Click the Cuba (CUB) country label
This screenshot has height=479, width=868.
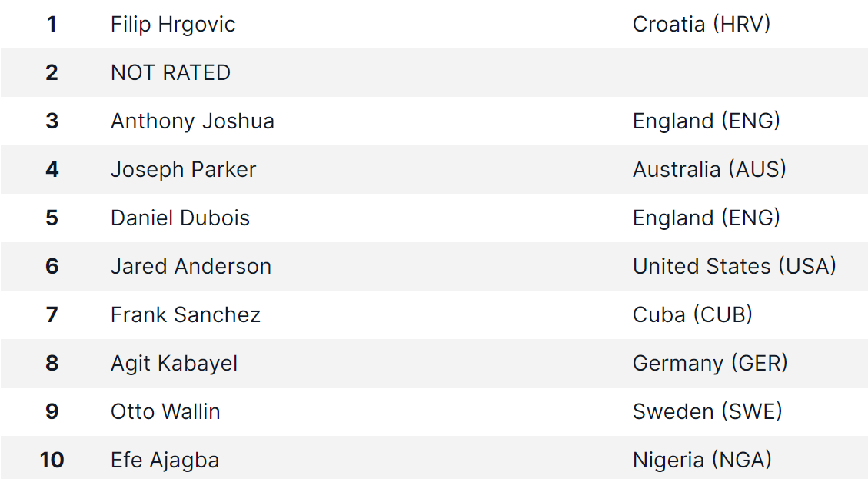click(693, 314)
